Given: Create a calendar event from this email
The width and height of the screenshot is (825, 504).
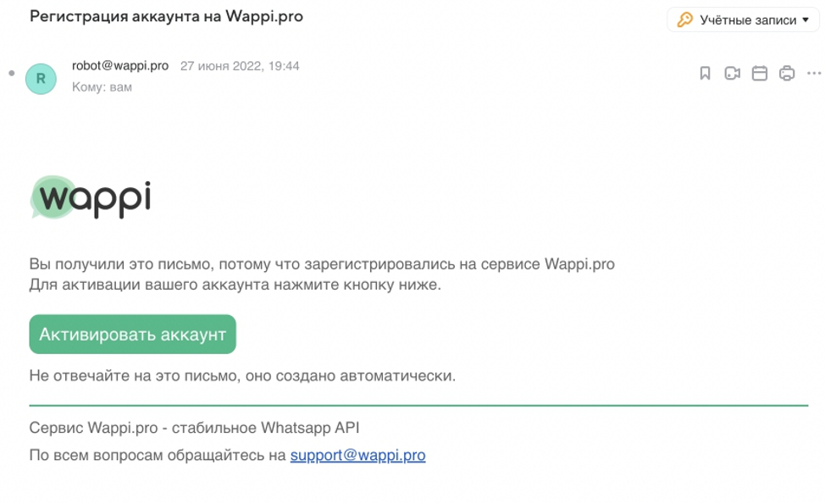Looking at the screenshot, I should coord(760,73).
